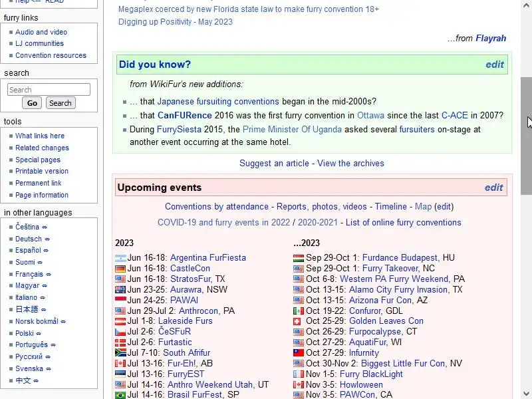Click the interwiki arrow icon next to 日本語
532x399 pixels.
coord(43,310)
